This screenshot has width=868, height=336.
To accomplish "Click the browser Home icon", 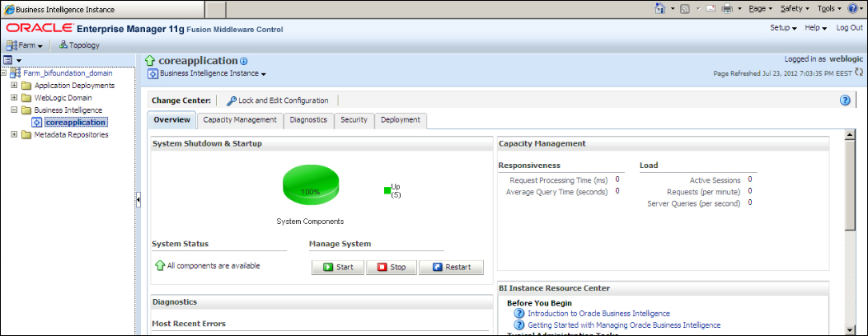I will (660, 8).
